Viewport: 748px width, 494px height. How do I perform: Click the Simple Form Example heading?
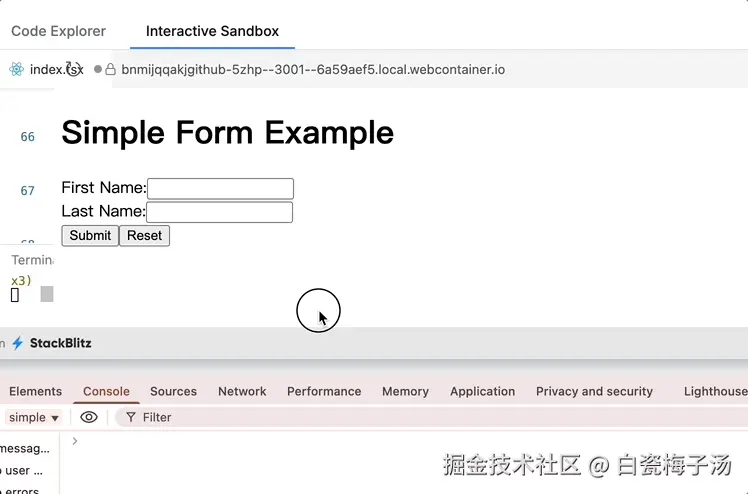click(x=228, y=132)
